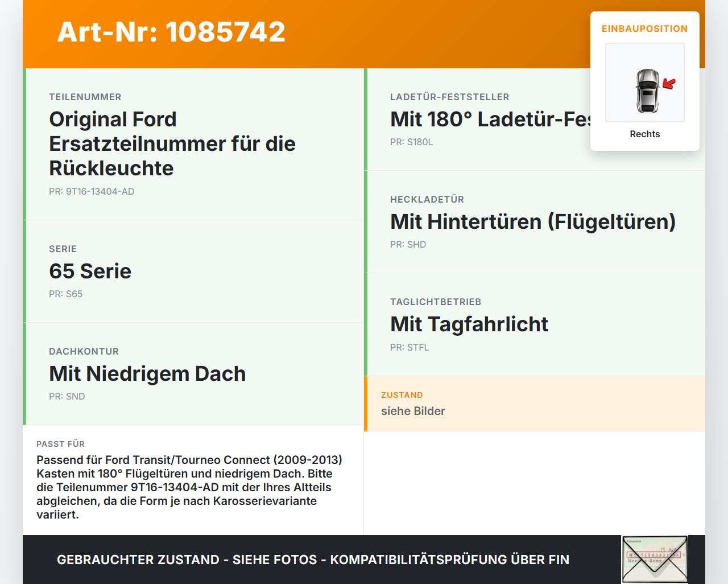Image resolution: width=728 pixels, height=584 pixels.
Task: Click the 'Passend für Ford Transit/Tourneo Connect' paragraph
Action: 189,487
